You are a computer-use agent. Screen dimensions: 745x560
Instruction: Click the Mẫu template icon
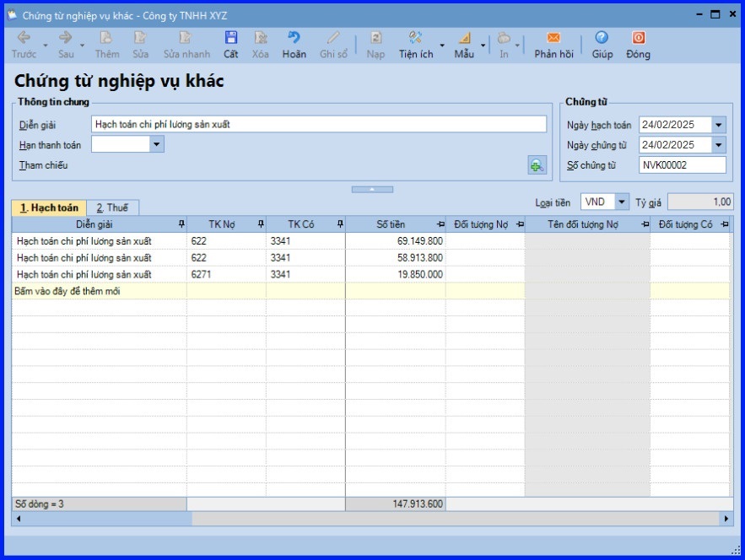[x=464, y=38]
